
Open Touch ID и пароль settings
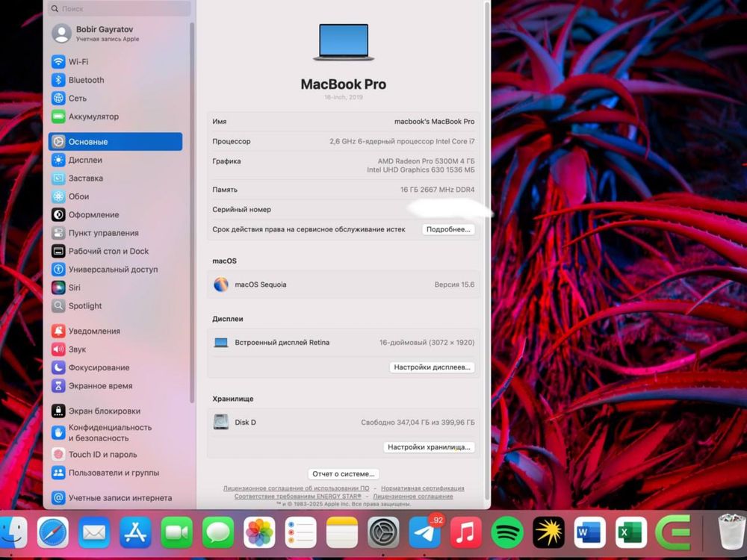pyautogui.click(x=115, y=454)
